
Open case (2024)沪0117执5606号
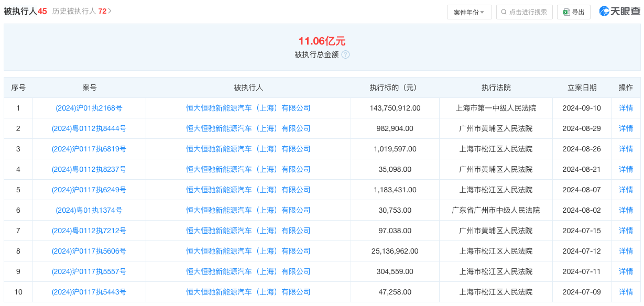89,251
